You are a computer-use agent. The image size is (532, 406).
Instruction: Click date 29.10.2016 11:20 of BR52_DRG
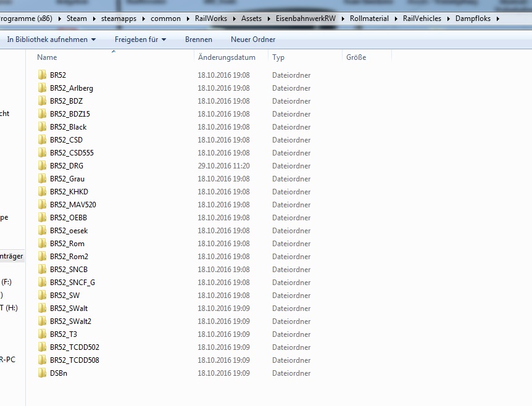pos(223,165)
